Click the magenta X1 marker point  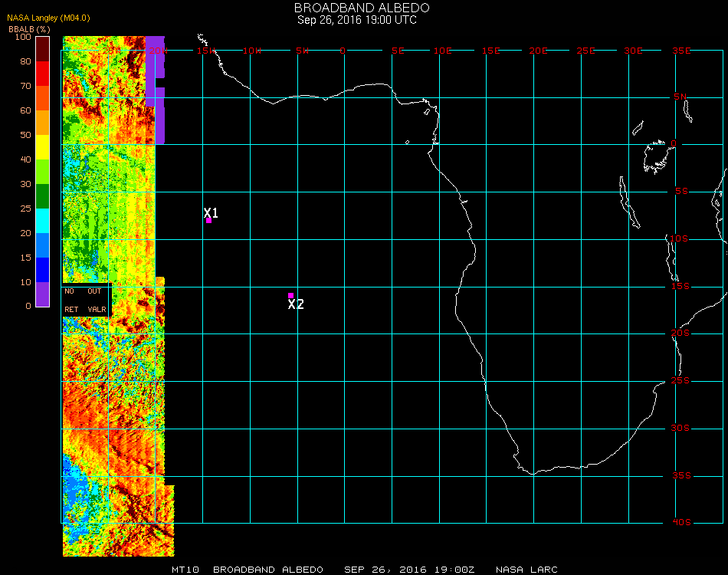(x=208, y=220)
